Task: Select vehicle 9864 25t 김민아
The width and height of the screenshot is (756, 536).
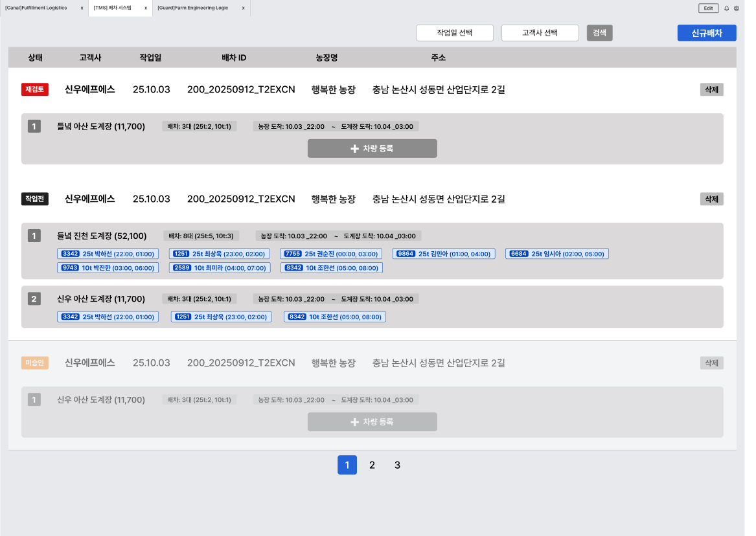Action: coord(444,254)
